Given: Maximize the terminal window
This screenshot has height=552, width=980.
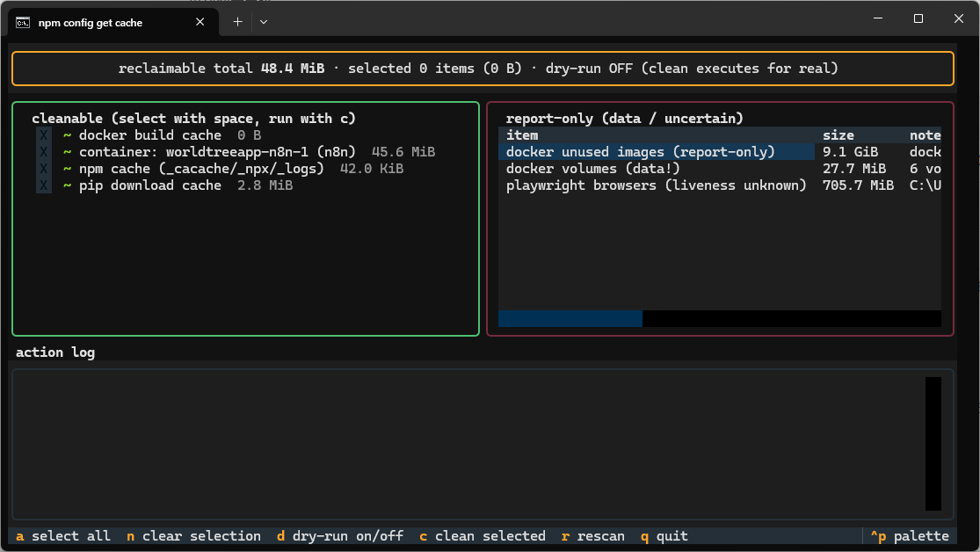Looking at the screenshot, I should (918, 18).
